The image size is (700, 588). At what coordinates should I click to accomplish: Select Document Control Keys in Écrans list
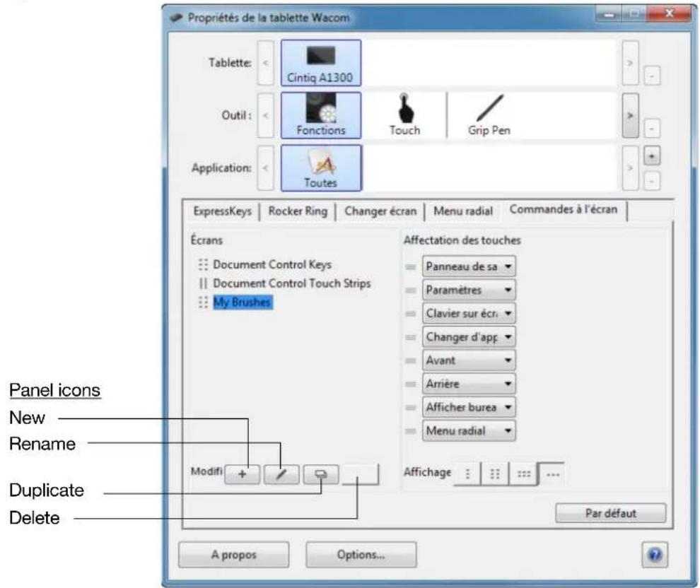click(x=272, y=264)
